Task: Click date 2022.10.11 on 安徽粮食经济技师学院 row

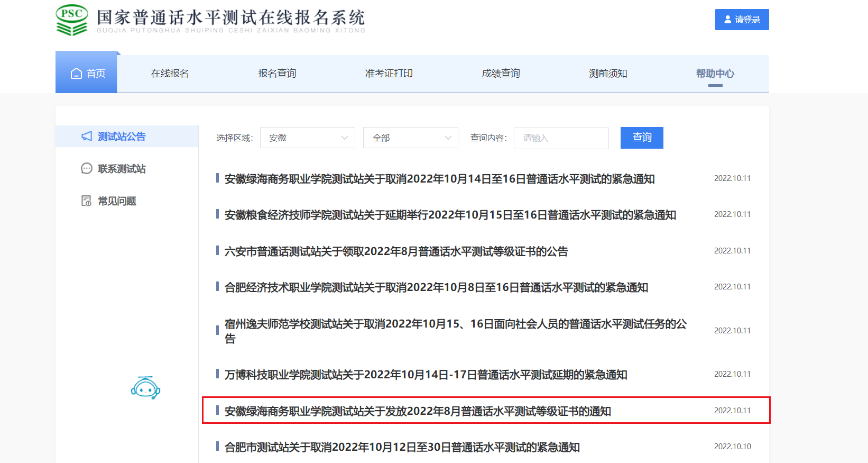Action: [733, 214]
